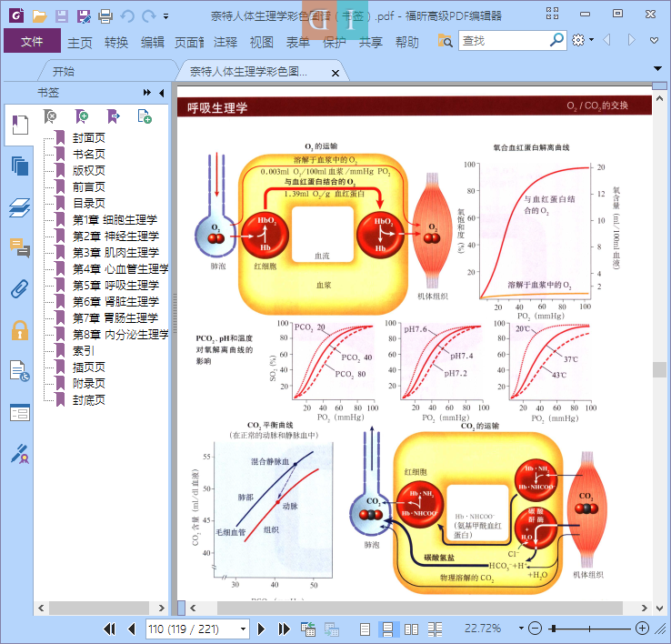The height and width of the screenshot is (644, 671).
Task: Select bookmark 第7章 胃肠生理学
Action: tap(115, 317)
